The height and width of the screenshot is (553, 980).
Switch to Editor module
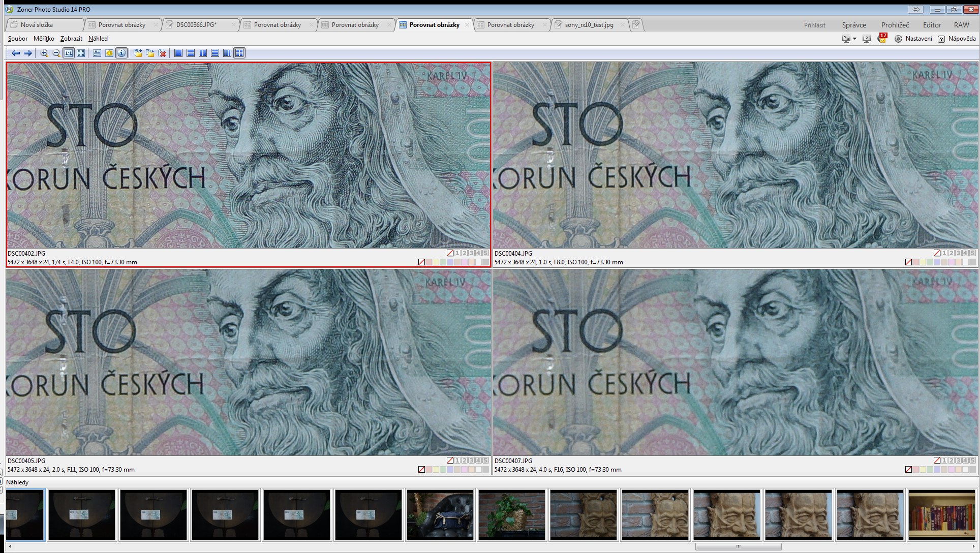pos(932,25)
